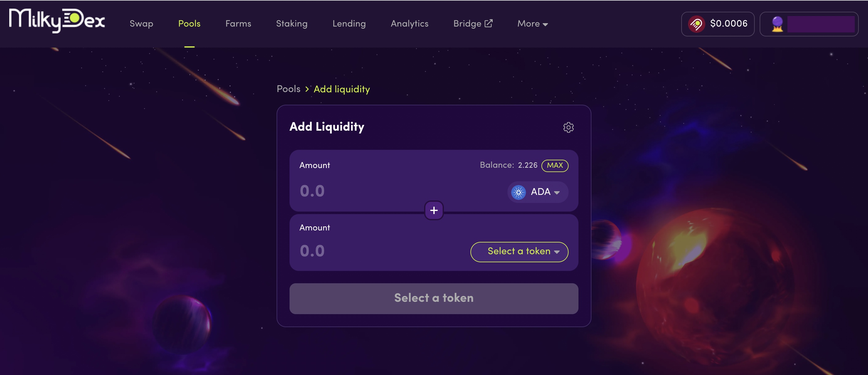Click the Bridge external link icon

[488, 23]
